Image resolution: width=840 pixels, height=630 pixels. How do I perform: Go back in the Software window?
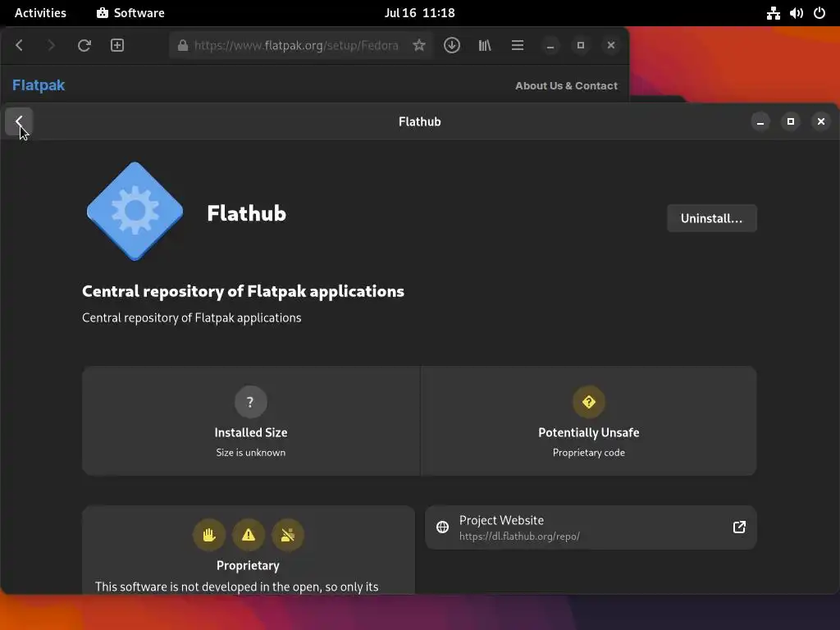[x=19, y=121]
